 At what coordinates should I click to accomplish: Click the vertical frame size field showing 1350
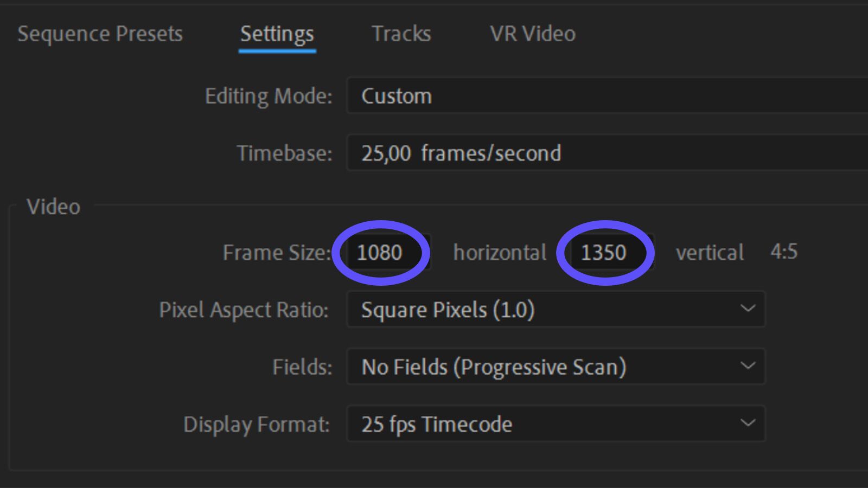tap(606, 252)
